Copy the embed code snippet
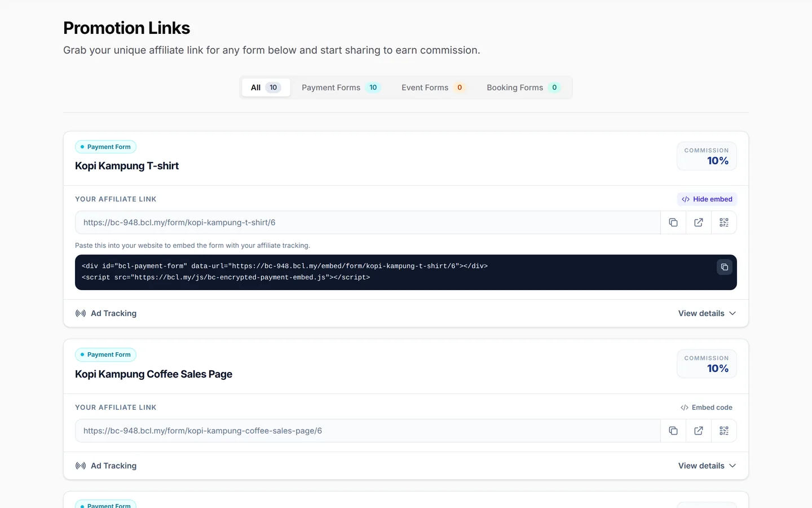The width and height of the screenshot is (812, 508). pos(725,267)
